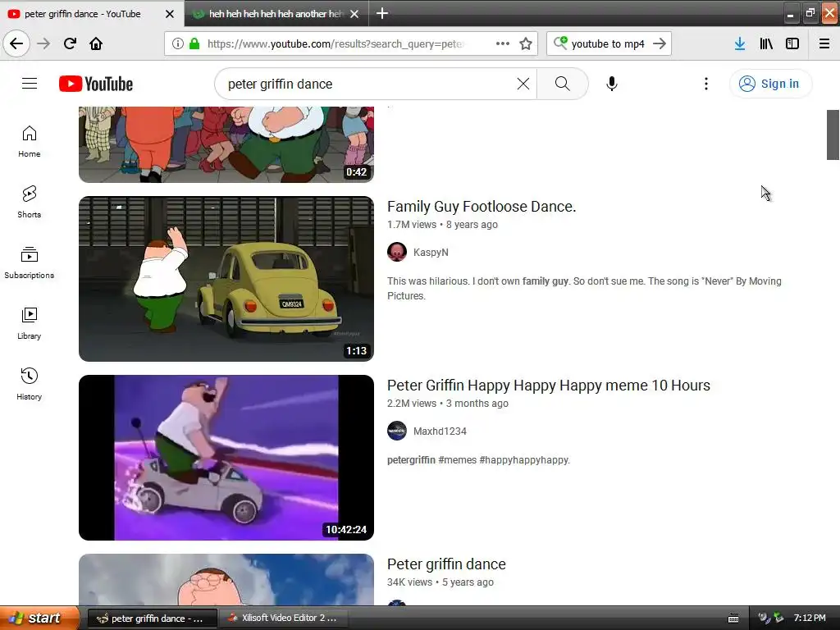Open the Firefox downloads panel

click(739, 43)
